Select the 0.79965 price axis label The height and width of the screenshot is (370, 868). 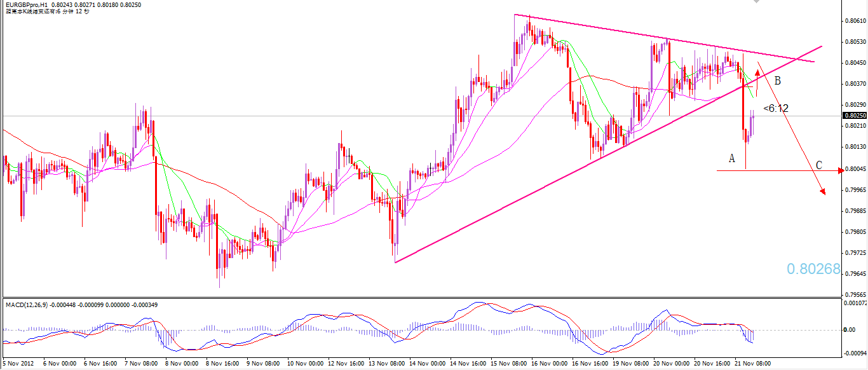pos(855,190)
